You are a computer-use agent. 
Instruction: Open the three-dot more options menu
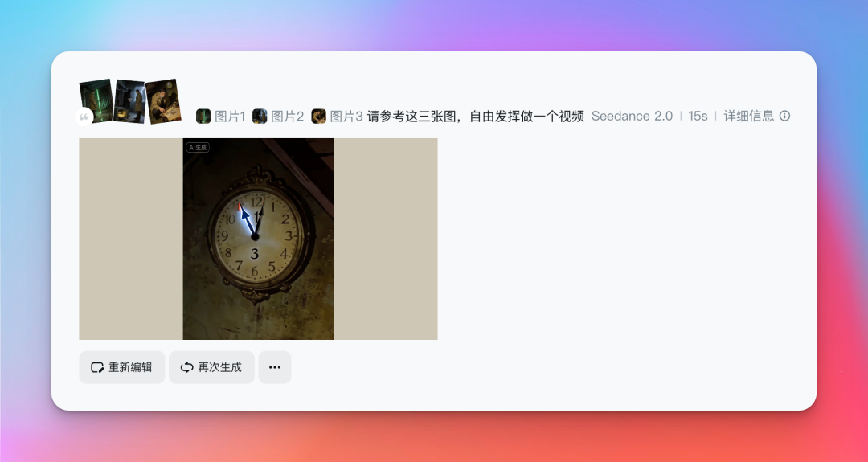tap(275, 367)
